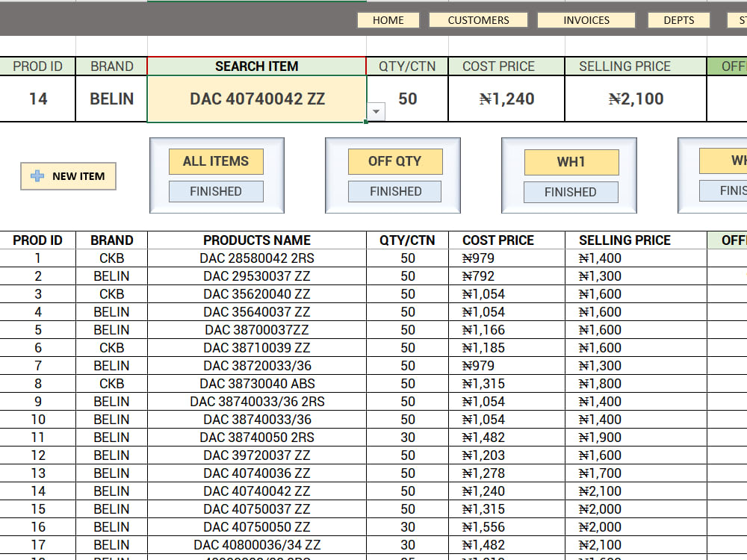Click FINISHED under ALL ITEMS
747x560 pixels.
[216, 191]
